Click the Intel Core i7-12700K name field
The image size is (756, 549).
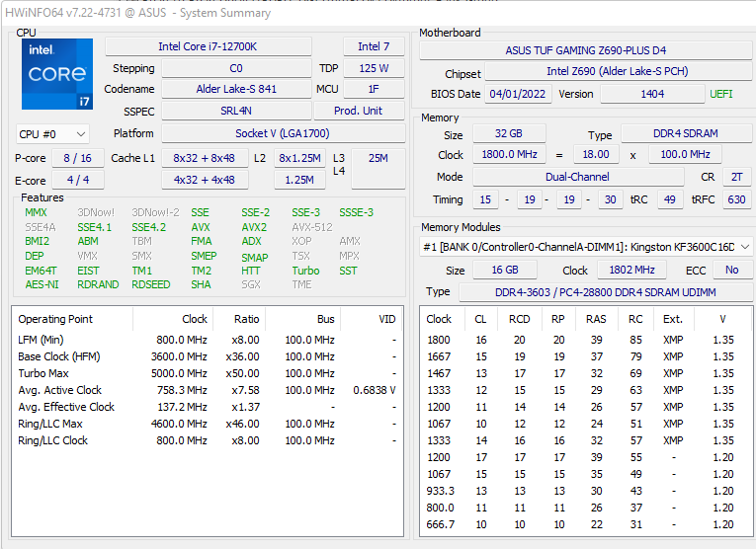(208, 46)
